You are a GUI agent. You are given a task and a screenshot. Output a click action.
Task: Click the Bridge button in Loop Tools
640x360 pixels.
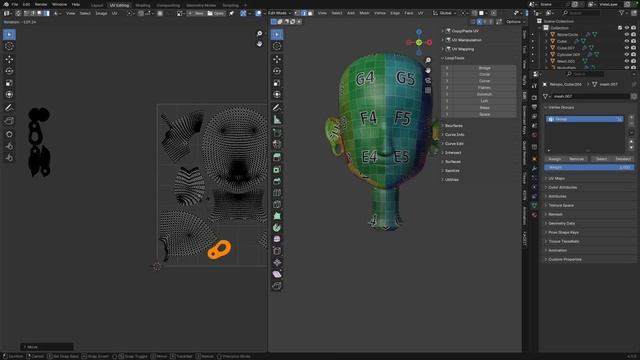click(x=484, y=68)
